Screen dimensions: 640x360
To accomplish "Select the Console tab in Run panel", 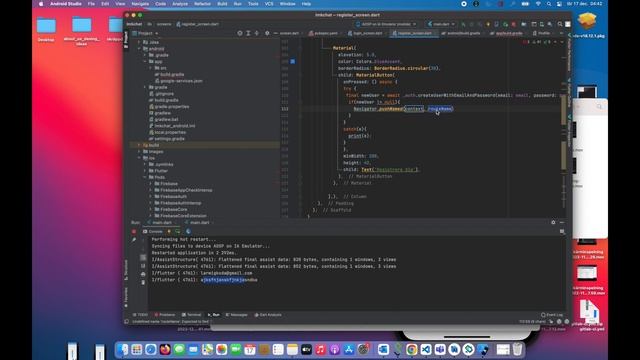I will tap(153, 231).
